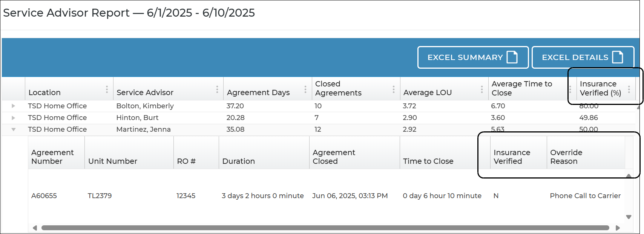Image resolution: width=644 pixels, height=234 pixels.
Task: Expand Bolton, Kimberly row details
Action: (14, 106)
